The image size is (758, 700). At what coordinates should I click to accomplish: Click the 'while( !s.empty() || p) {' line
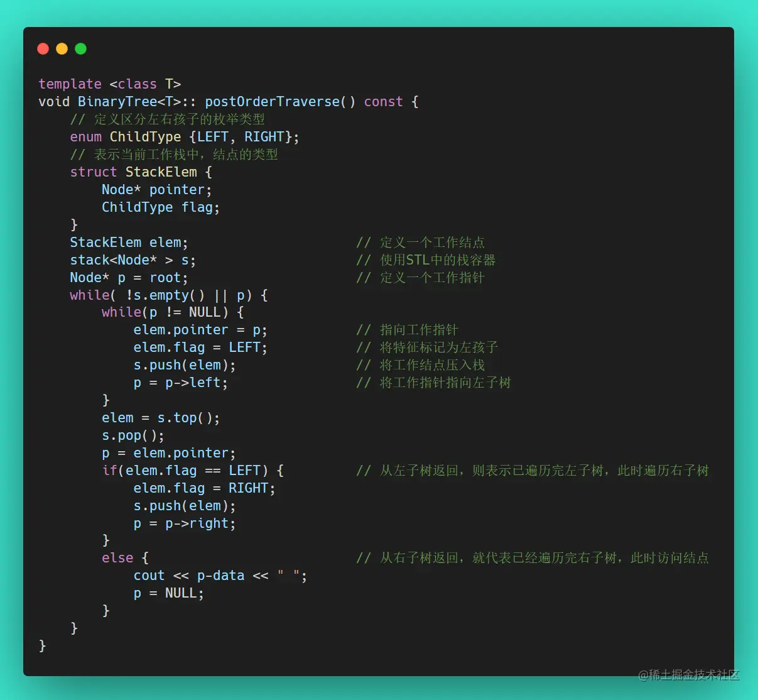(169, 295)
